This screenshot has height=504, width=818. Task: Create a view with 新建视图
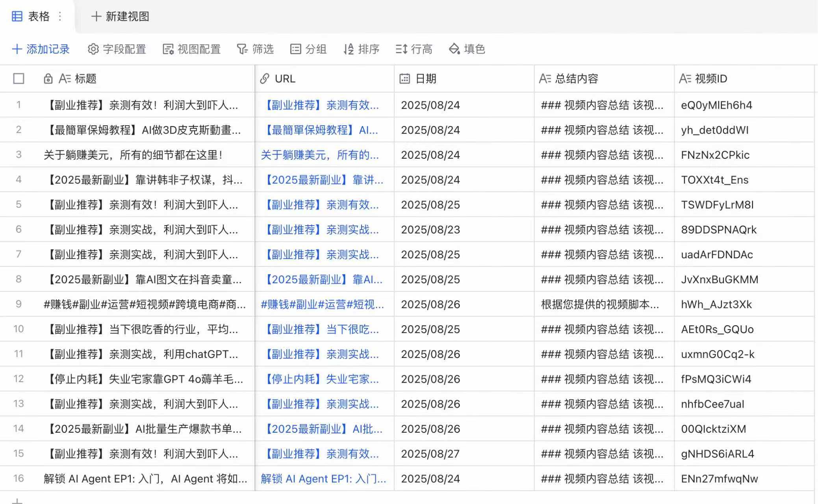120,16
